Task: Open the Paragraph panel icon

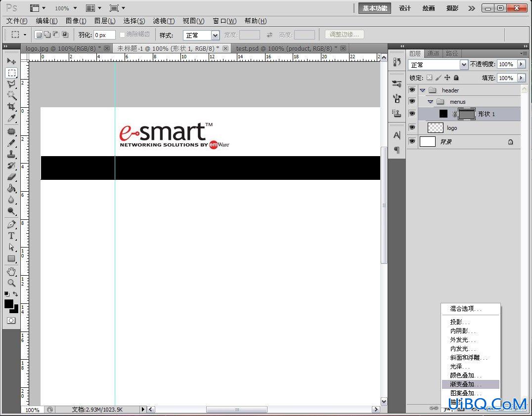Action: click(x=397, y=150)
